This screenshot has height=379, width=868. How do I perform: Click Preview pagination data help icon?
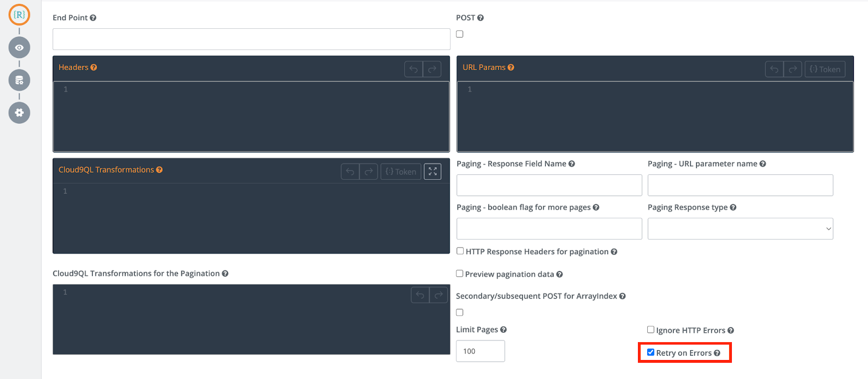[x=559, y=275]
